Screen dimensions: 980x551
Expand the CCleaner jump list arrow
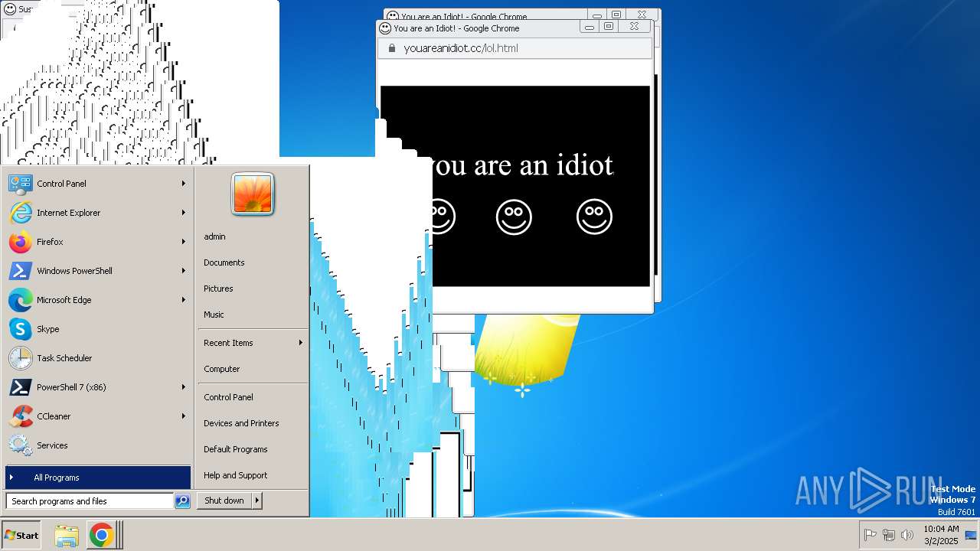(x=183, y=416)
